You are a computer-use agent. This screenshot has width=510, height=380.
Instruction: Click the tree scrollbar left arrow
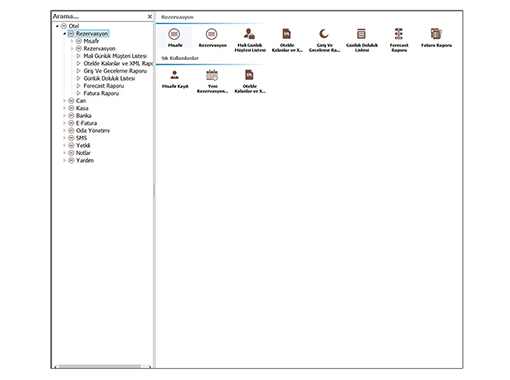click(56, 367)
